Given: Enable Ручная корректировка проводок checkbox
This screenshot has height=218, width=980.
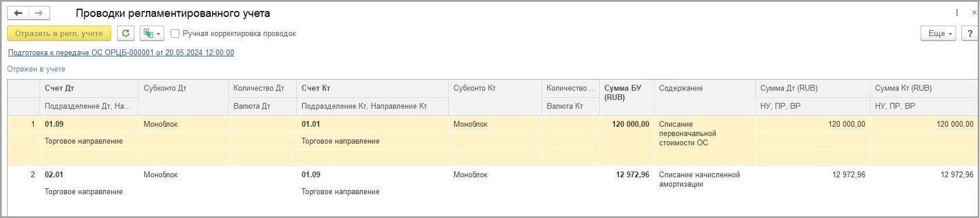Looking at the screenshot, I should 175,34.
